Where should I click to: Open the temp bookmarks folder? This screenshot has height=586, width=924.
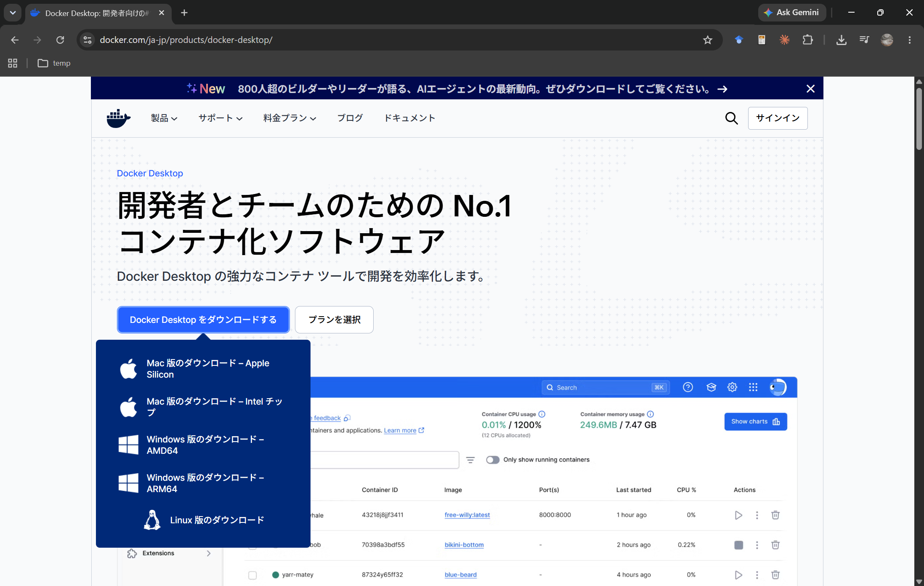click(54, 63)
